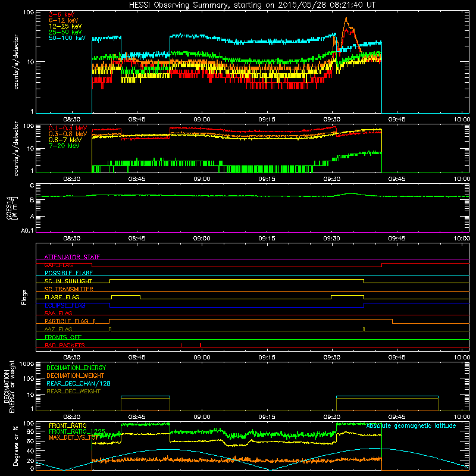476x476 pixels.
Task: Click the 09:00 tick under keV panel
Action: pos(202,120)
